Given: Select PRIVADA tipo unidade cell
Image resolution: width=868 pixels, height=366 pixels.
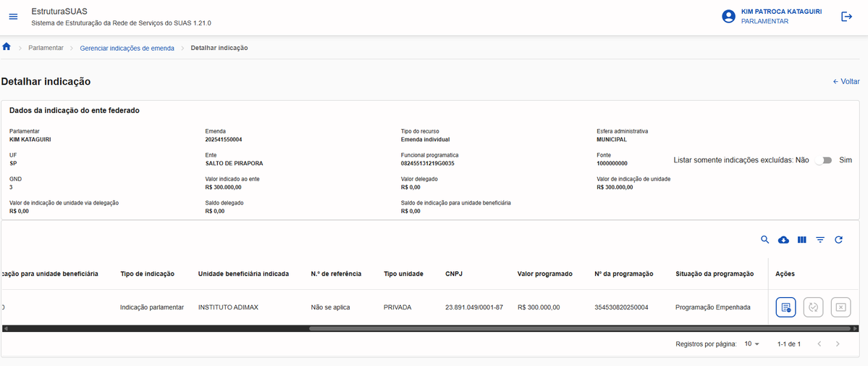Looking at the screenshot, I should [397, 307].
